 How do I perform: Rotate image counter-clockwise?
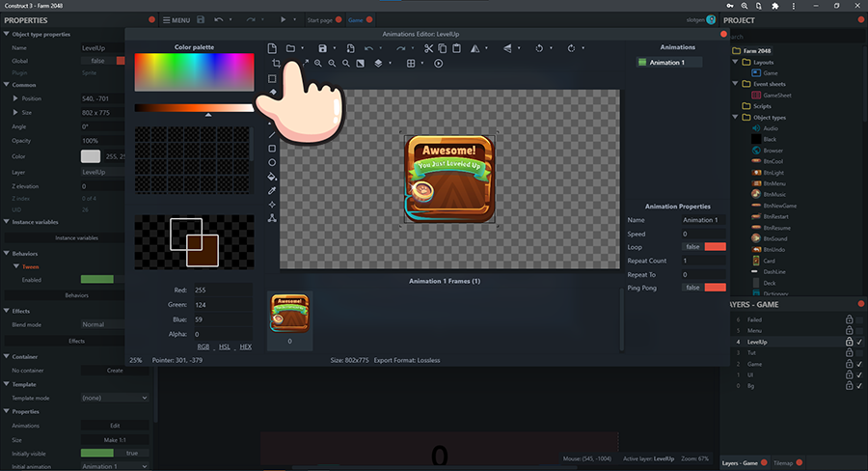(539, 48)
